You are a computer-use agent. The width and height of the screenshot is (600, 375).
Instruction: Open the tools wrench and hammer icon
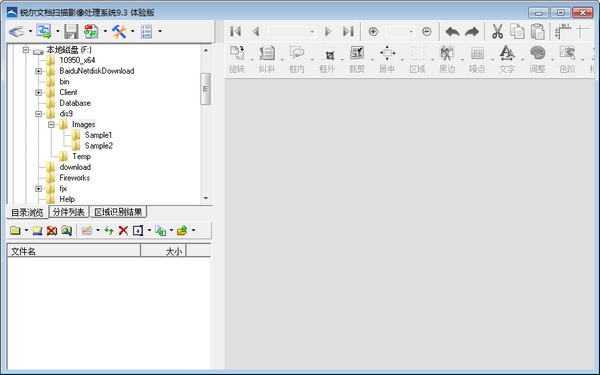point(119,31)
